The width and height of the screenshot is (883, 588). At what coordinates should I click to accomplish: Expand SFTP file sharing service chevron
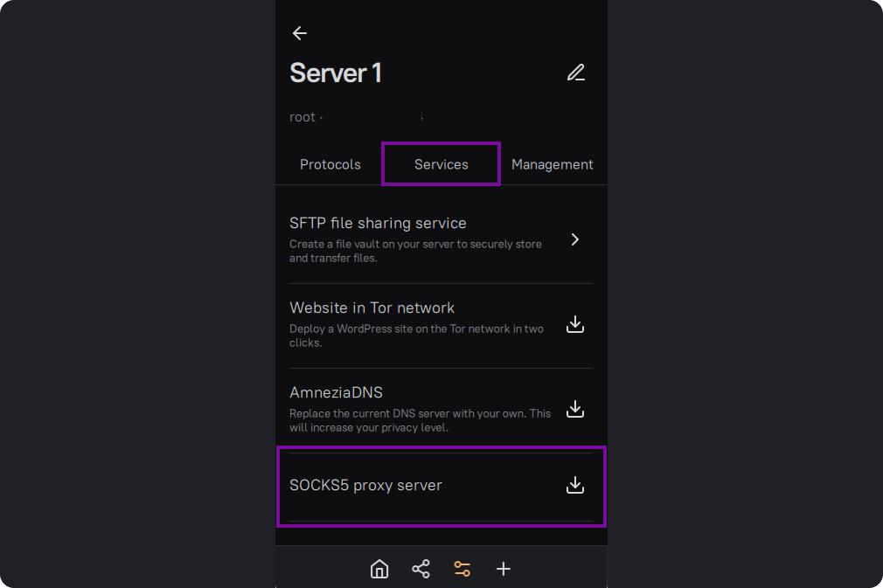coord(574,239)
